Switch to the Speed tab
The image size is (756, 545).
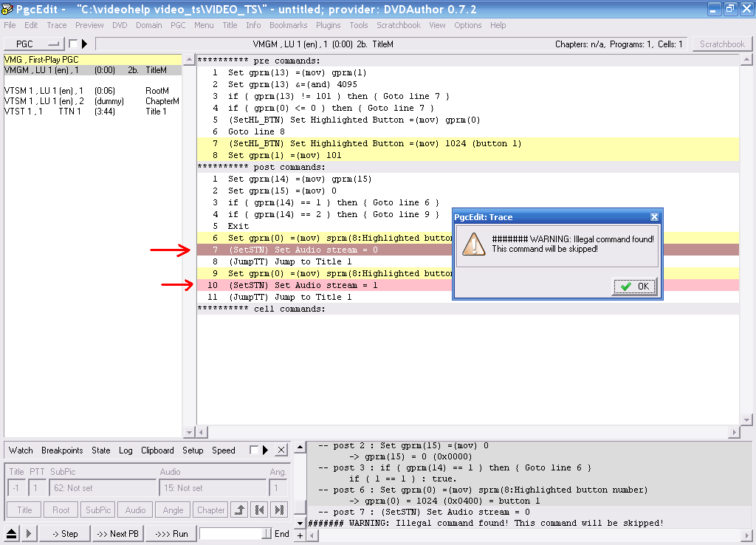pyautogui.click(x=223, y=450)
